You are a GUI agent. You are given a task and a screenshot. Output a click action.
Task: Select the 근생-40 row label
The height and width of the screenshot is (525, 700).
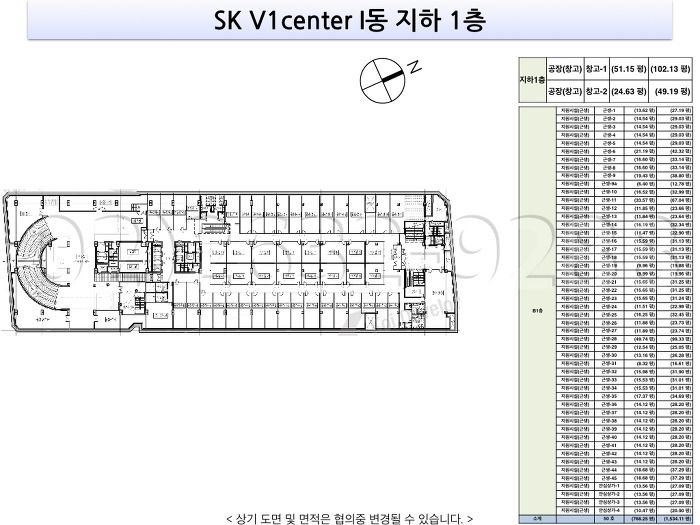[609, 437]
